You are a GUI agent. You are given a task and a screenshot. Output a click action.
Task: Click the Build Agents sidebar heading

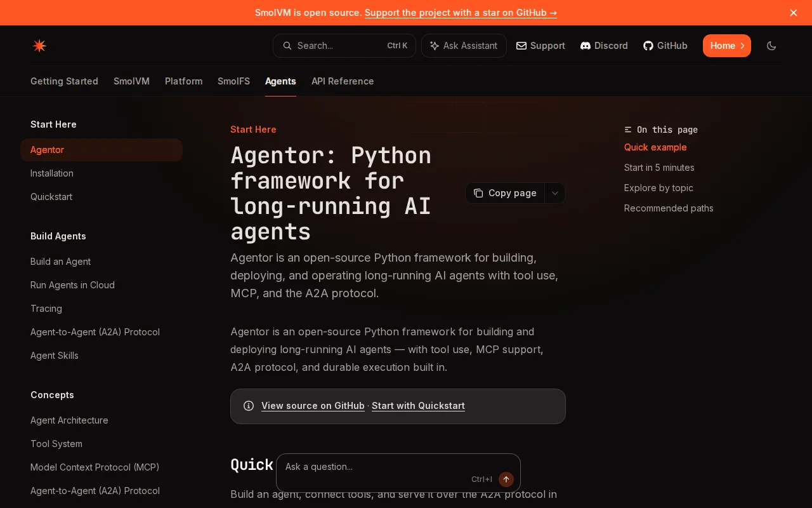(x=58, y=236)
